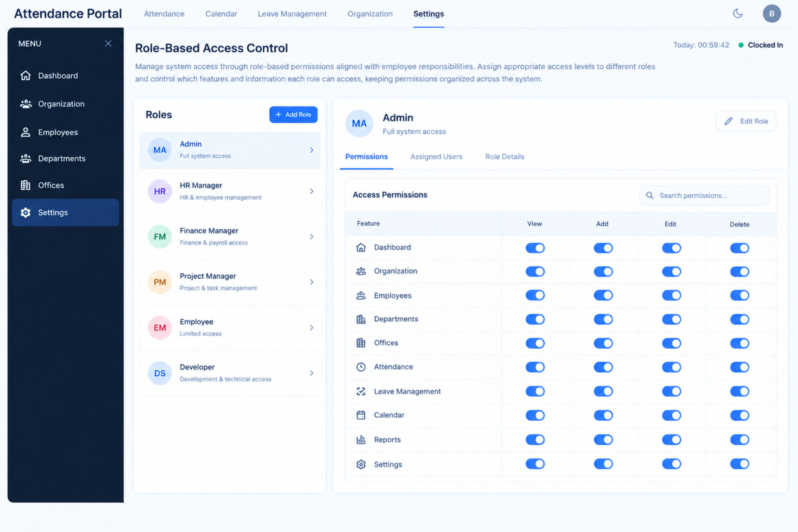Image resolution: width=798 pixels, height=532 pixels.
Task: Click the search magnifier icon in permissions
Action: 649,195
